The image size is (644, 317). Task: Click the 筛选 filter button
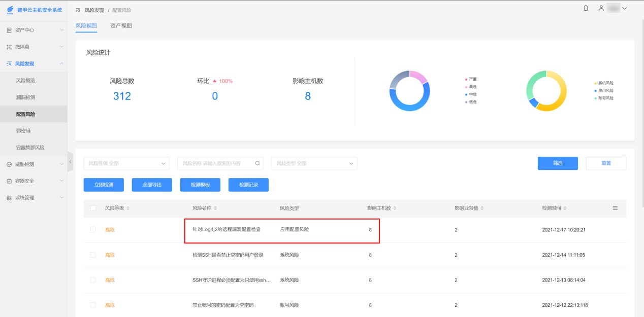coord(557,163)
